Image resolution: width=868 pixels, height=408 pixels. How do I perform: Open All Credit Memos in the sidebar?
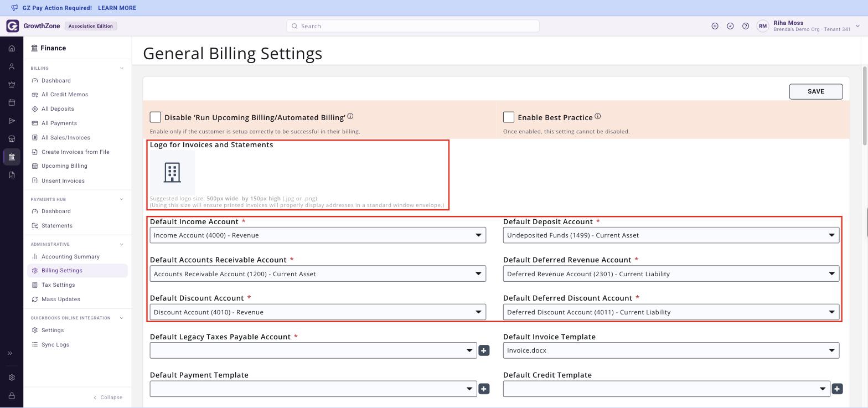pyautogui.click(x=65, y=95)
